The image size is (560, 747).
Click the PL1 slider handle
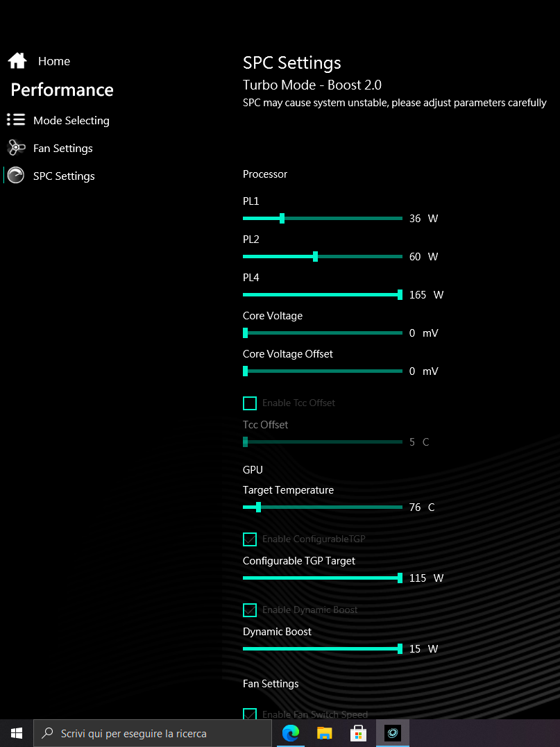(282, 218)
